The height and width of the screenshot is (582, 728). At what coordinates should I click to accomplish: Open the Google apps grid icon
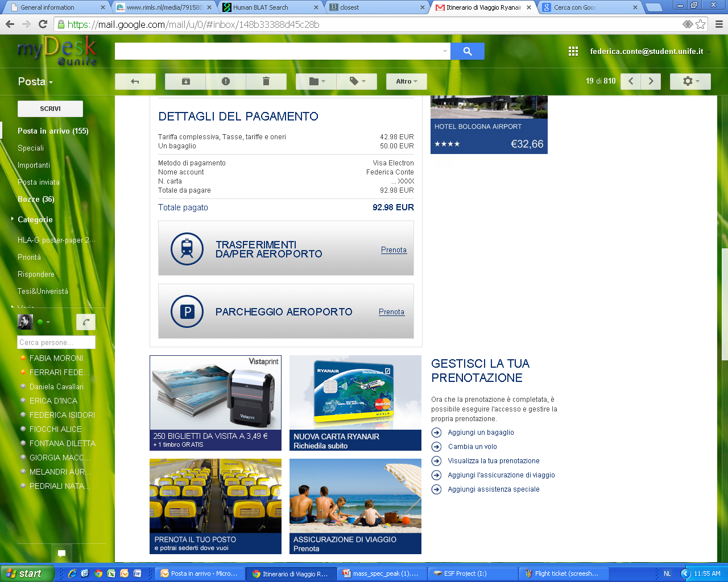[x=573, y=51]
